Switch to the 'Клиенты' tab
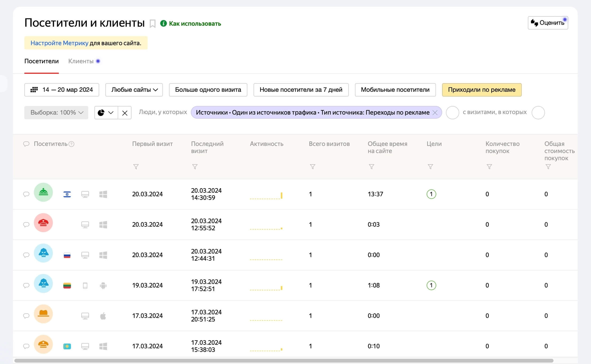Image resolution: width=591 pixels, height=364 pixels. click(81, 61)
